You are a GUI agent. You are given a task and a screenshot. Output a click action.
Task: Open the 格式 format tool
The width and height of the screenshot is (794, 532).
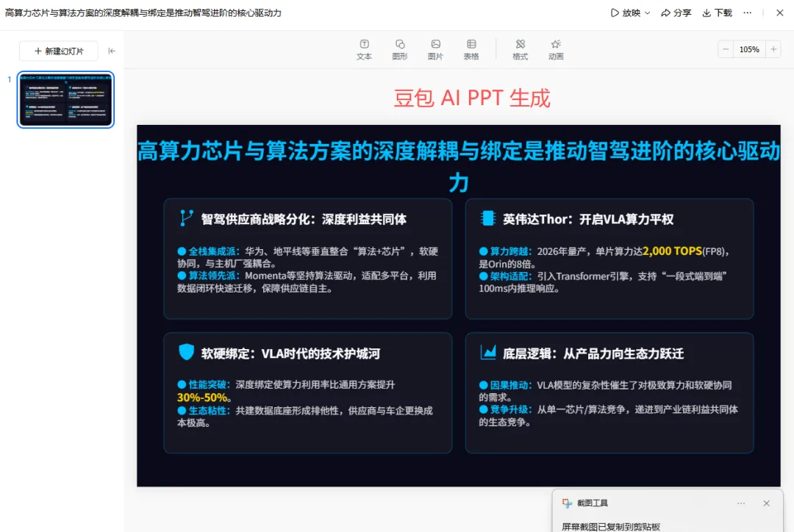520,50
